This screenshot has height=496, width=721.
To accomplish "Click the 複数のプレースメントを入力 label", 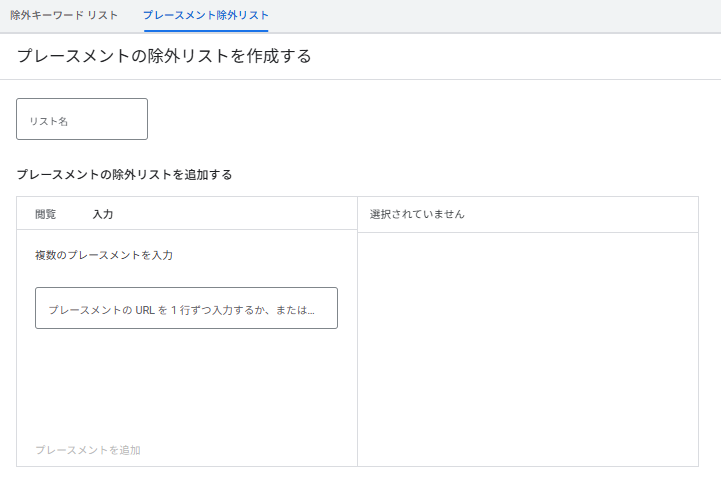I will (104, 255).
